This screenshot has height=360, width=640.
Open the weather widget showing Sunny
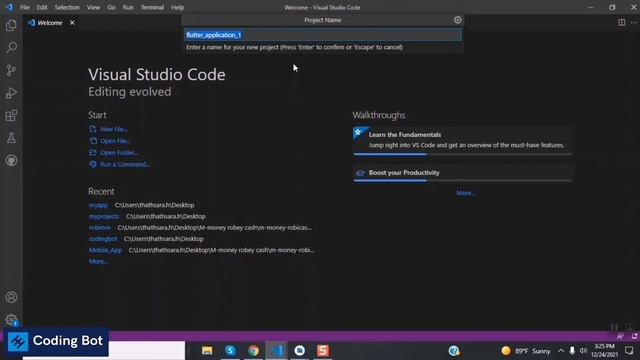(526, 351)
